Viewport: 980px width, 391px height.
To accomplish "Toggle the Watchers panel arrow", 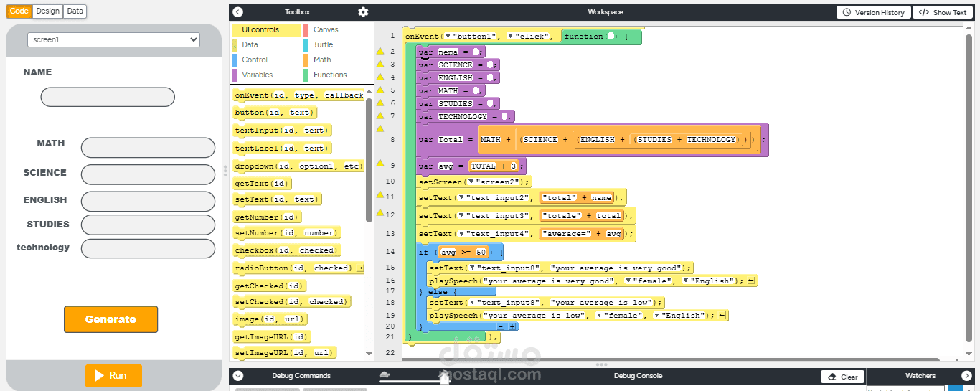I will (x=966, y=376).
